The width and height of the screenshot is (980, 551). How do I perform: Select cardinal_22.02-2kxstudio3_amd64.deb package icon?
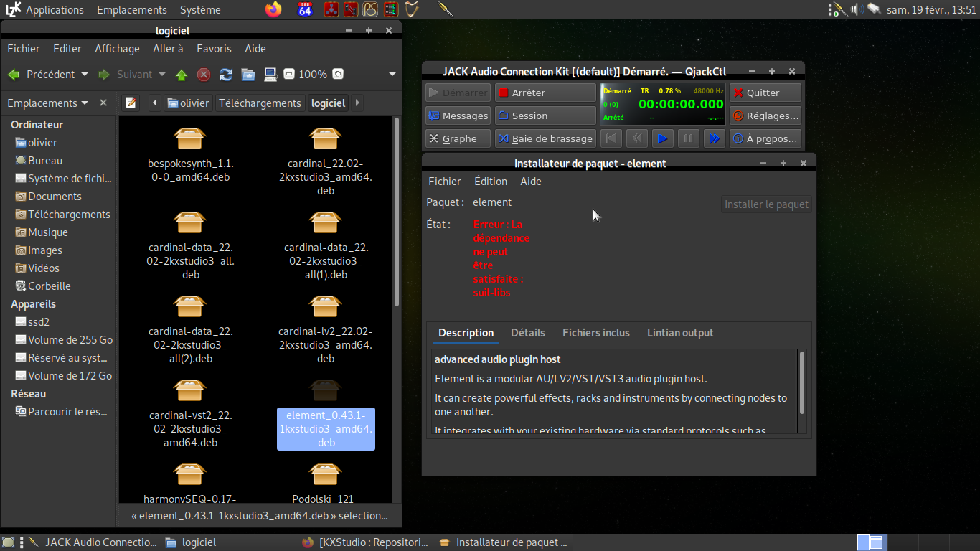coord(325,138)
